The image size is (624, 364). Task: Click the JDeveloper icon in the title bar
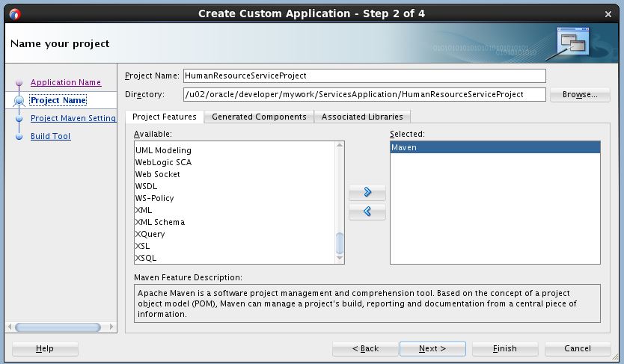14,13
